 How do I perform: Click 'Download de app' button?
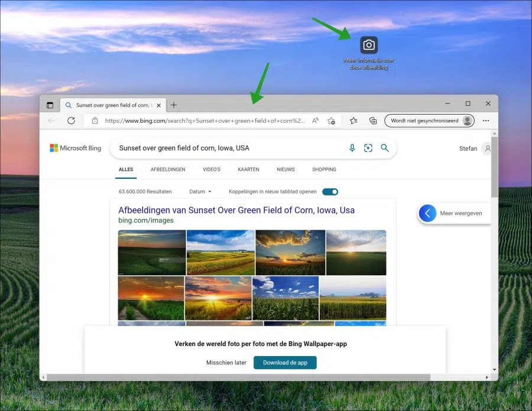click(x=285, y=363)
